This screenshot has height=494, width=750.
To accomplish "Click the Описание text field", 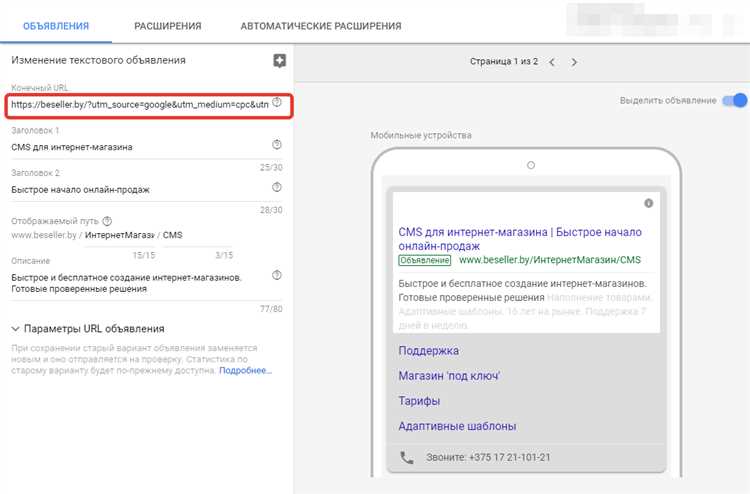I will pyautogui.click(x=140, y=283).
